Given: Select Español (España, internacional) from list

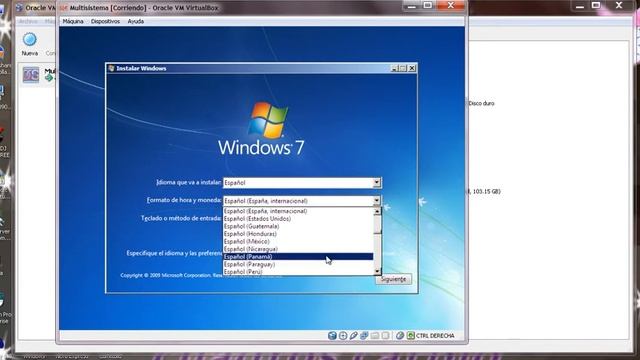Looking at the screenshot, I should pyautogui.click(x=298, y=211).
